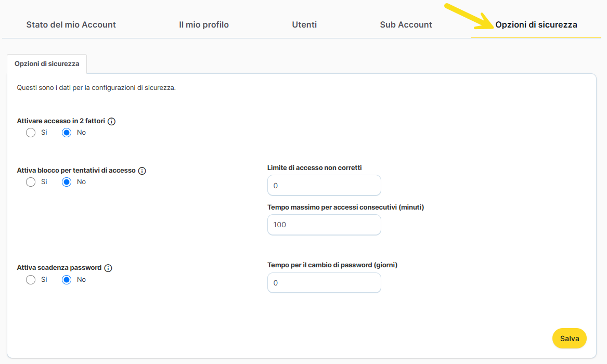Click info icon beside 'Attiva blocco per tentativi'
The width and height of the screenshot is (607, 364).
click(142, 171)
